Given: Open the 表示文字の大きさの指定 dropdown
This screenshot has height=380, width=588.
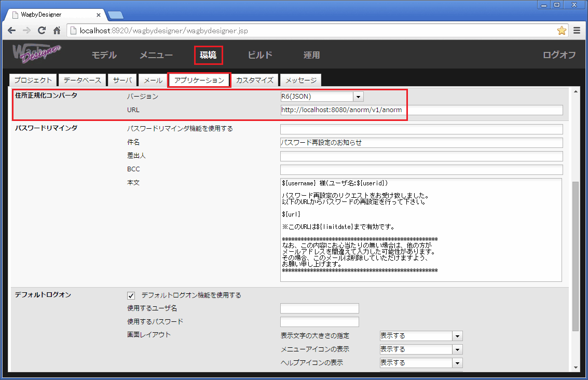Looking at the screenshot, I should (457, 335).
